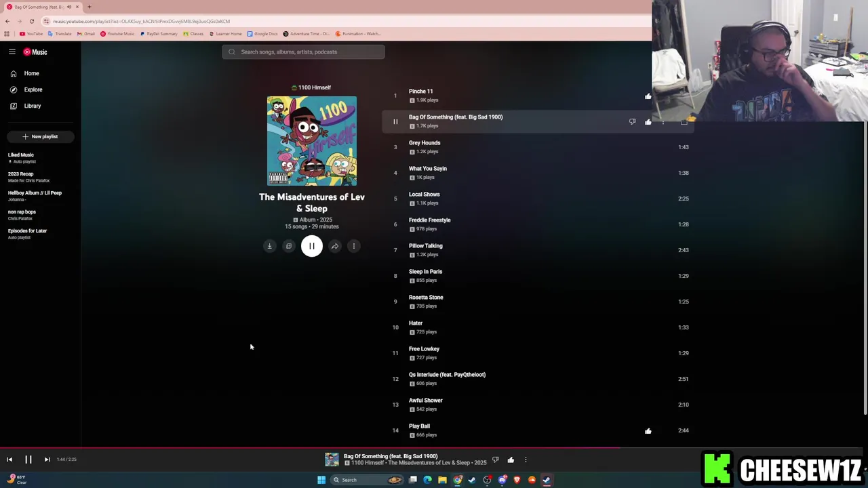Screen dimensions: 868x488
Task: Dislike Bag Of Something in track row
Action: pos(632,122)
